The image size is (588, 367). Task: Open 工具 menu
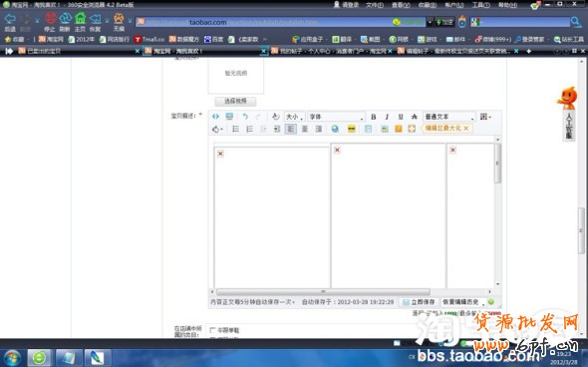tap(480, 5)
